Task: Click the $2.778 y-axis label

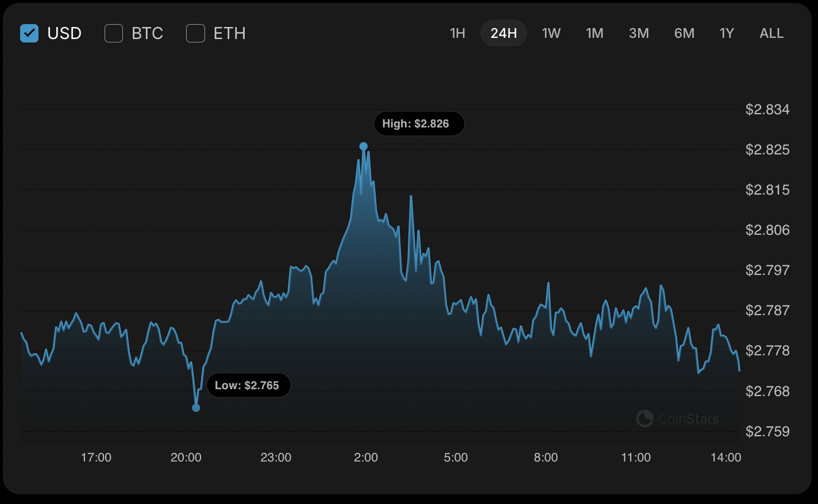Action: click(x=767, y=351)
